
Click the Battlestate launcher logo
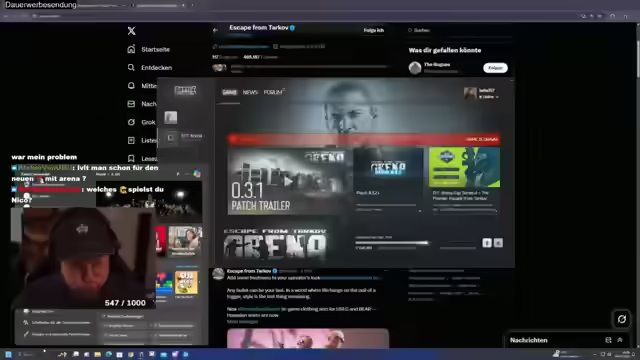tap(185, 90)
